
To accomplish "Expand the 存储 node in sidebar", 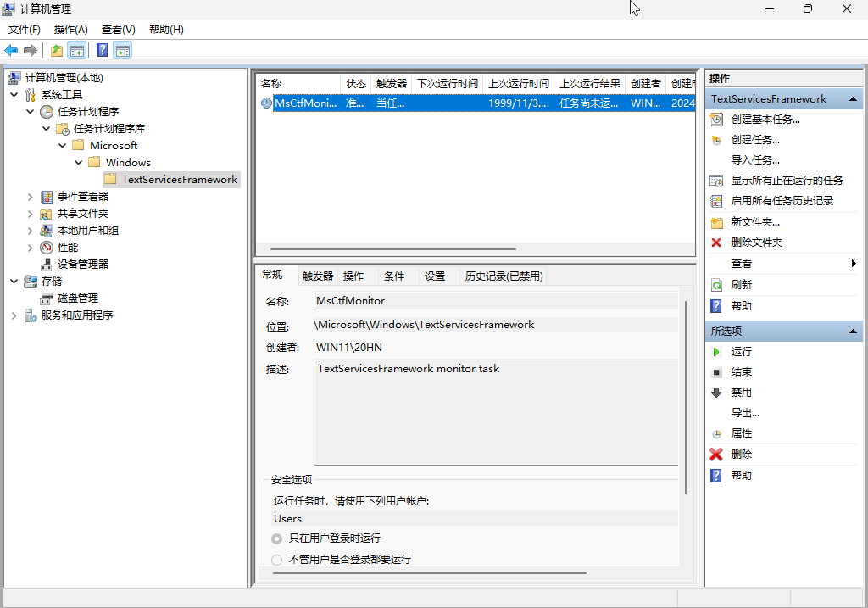I will tap(12, 281).
